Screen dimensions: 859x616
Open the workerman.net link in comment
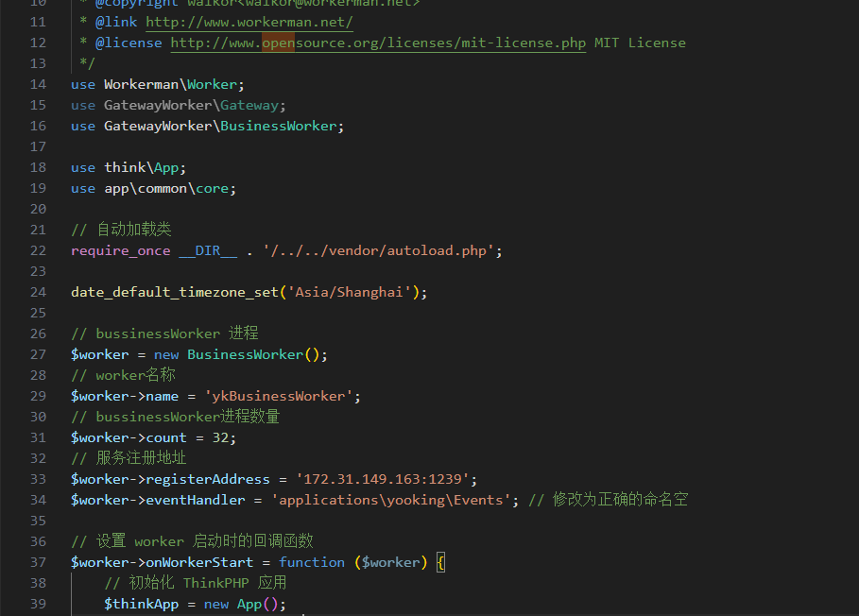pos(249,22)
